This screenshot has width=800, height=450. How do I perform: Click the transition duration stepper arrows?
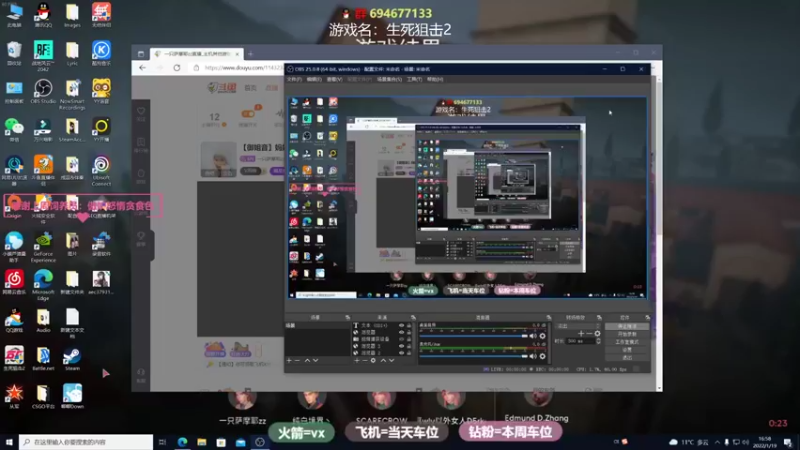(x=598, y=341)
